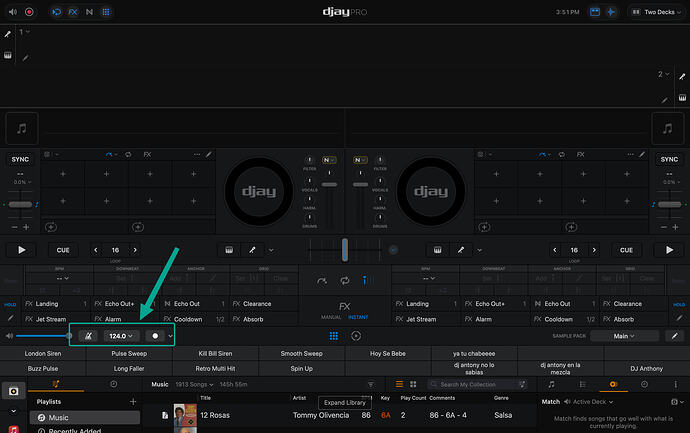Click the left deck tempo slider
This screenshot has height=433, width=690.
tap(20, 204)
